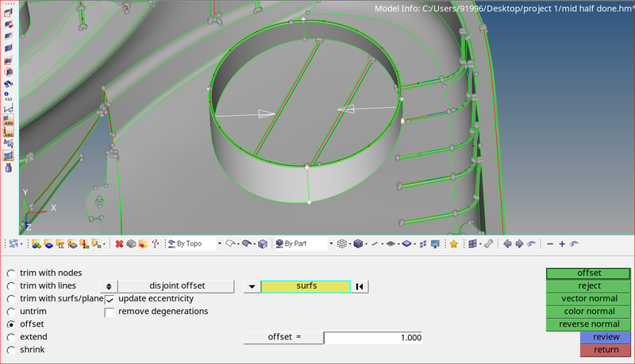Viewport: 635px width, 364px height.
Task: Click the minus icon in the toolbar
Action: 550,244
